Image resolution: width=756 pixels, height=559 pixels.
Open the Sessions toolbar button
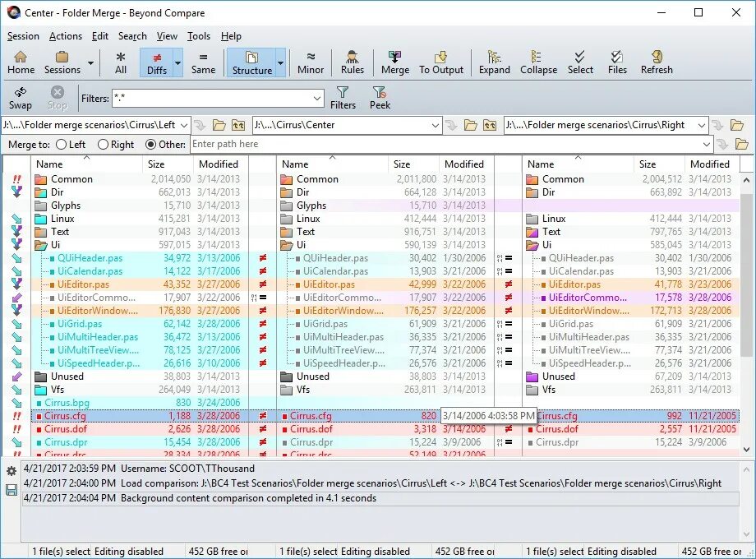coord(62,62)
